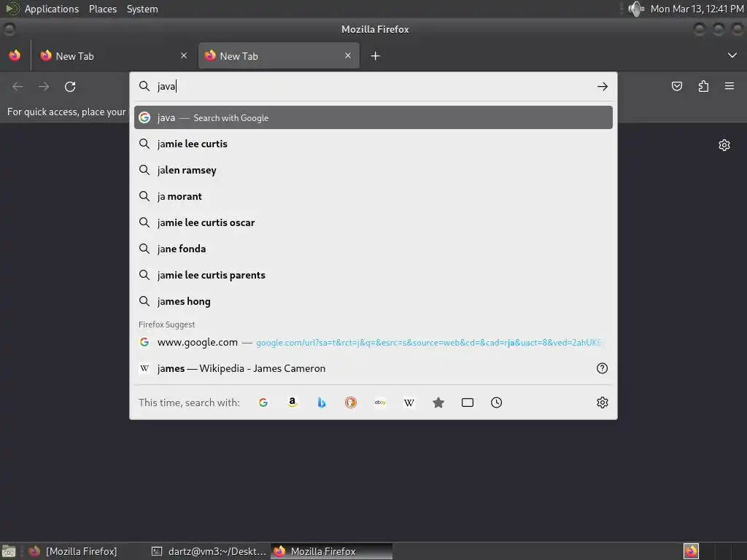Open the System menu
The width and height of the screenshot is (747, 560).
[142, 9]
